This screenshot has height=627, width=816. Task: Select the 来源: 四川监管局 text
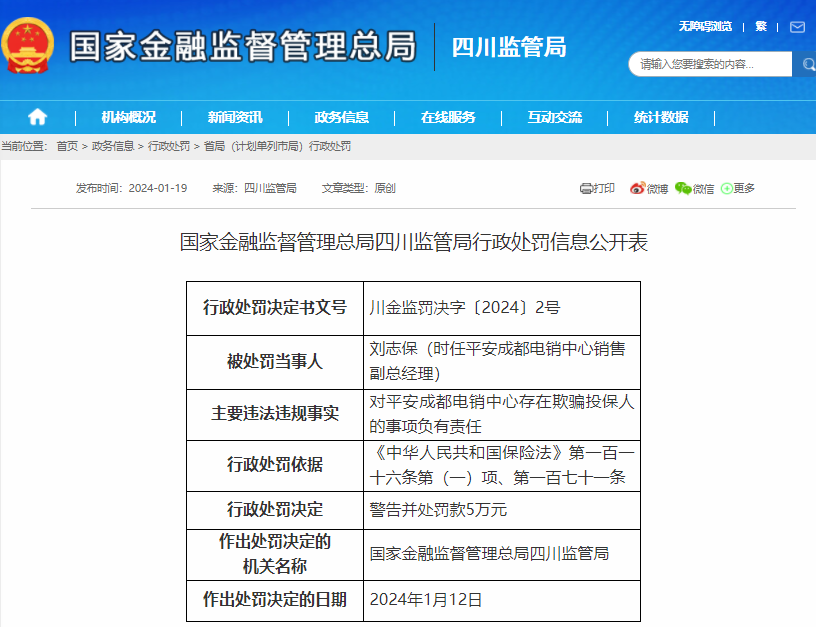254,188
